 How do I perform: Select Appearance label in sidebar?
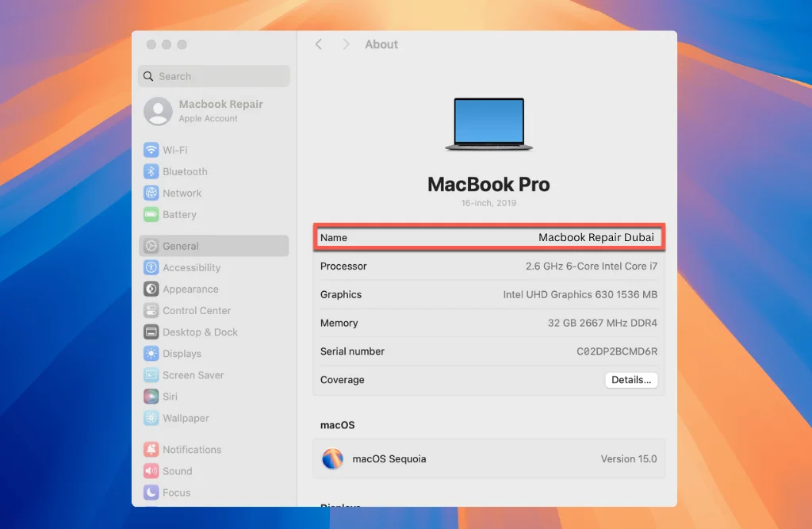pyautogui.click(x=190, y=289)
